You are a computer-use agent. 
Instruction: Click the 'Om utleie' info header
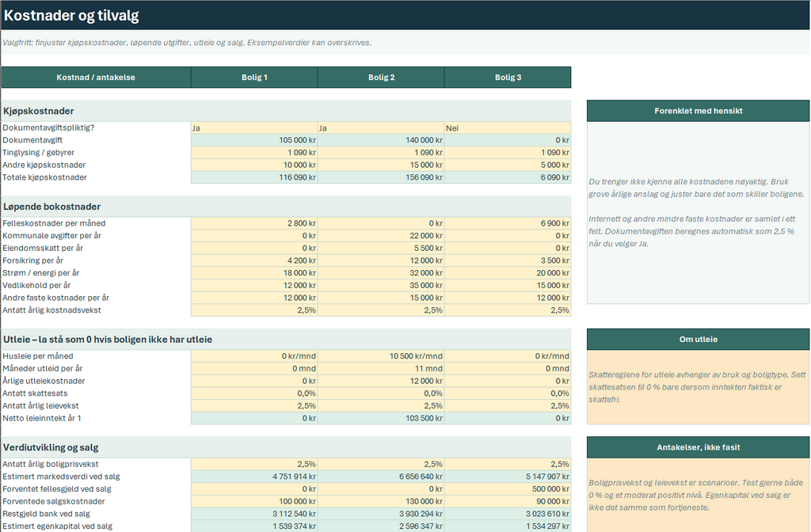click(x=699, y=339)
